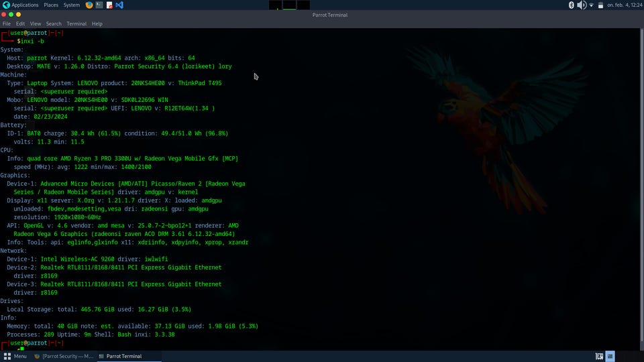Click the Menu button in bottom panel
Image resolution: width=644 pixels, height=362 pixels.
click(15, 356)
